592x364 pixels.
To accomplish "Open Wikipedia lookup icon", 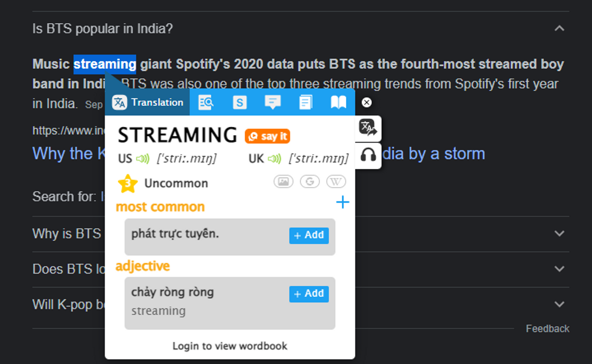I will tap(336, 181).
